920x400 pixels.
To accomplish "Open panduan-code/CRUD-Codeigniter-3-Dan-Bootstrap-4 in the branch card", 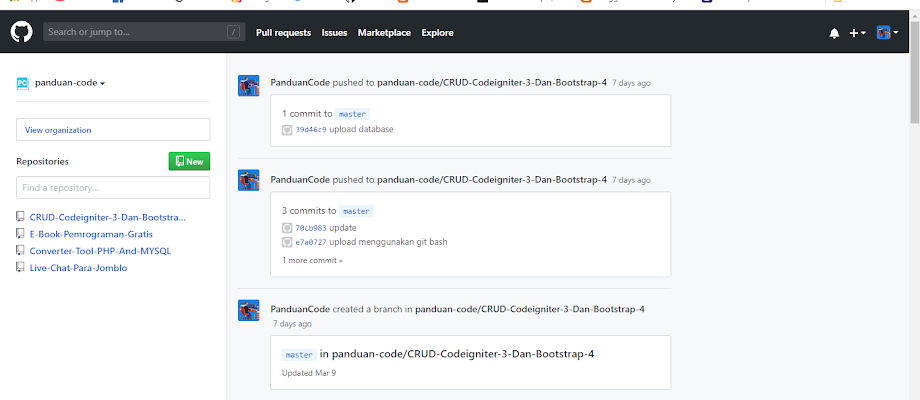I will click(464, 354).
